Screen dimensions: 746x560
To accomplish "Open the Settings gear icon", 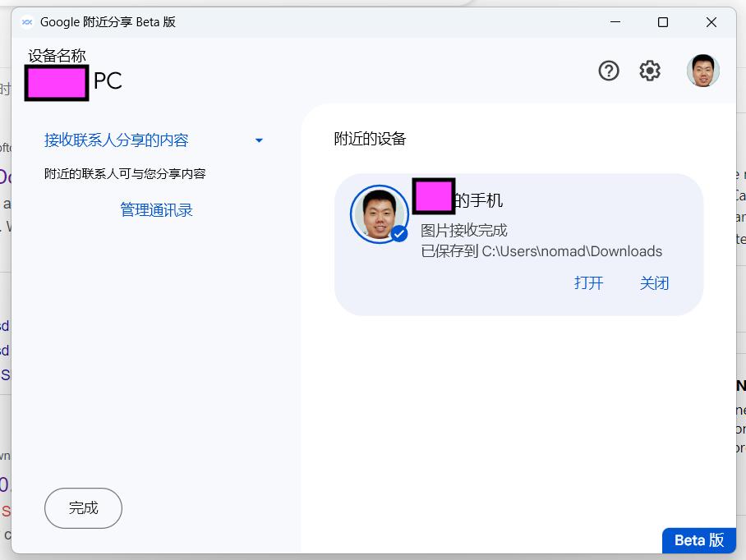I will pos(650,71).
